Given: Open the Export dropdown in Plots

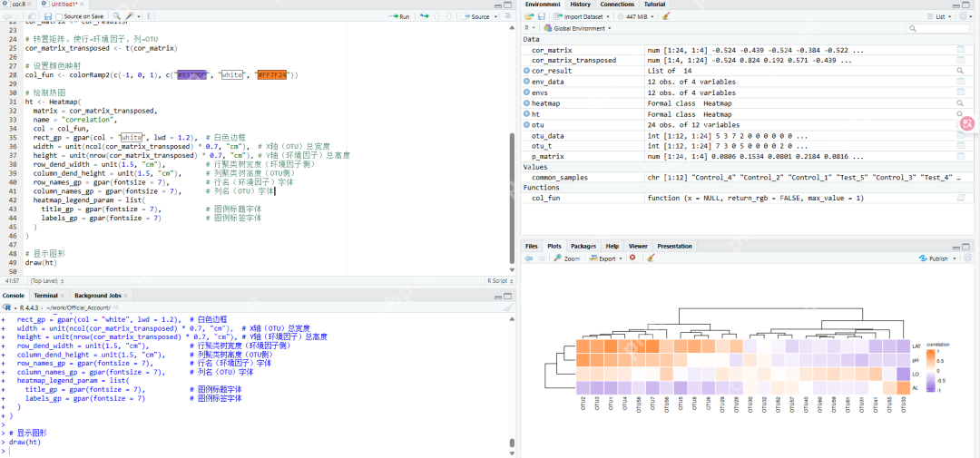Looking at the screenshot, I should pyautogui.click(x=606, y=258).
